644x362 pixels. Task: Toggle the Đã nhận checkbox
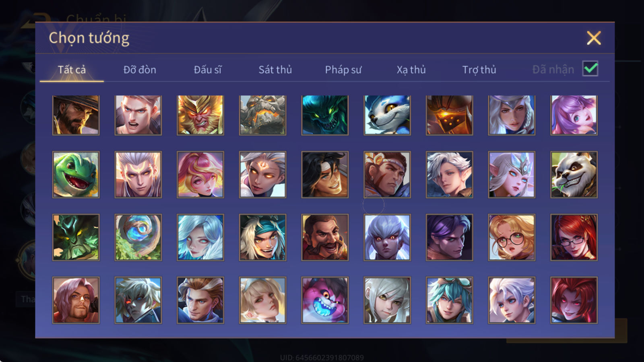(x=590, y=68)
